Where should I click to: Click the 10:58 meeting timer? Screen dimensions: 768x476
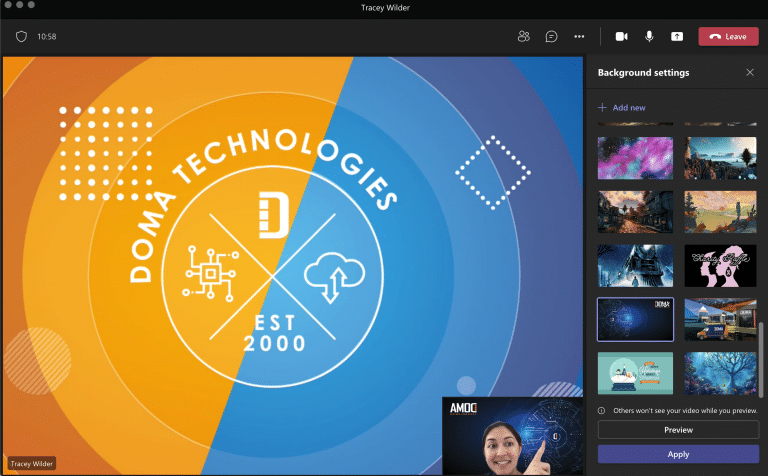coord(47,36)
